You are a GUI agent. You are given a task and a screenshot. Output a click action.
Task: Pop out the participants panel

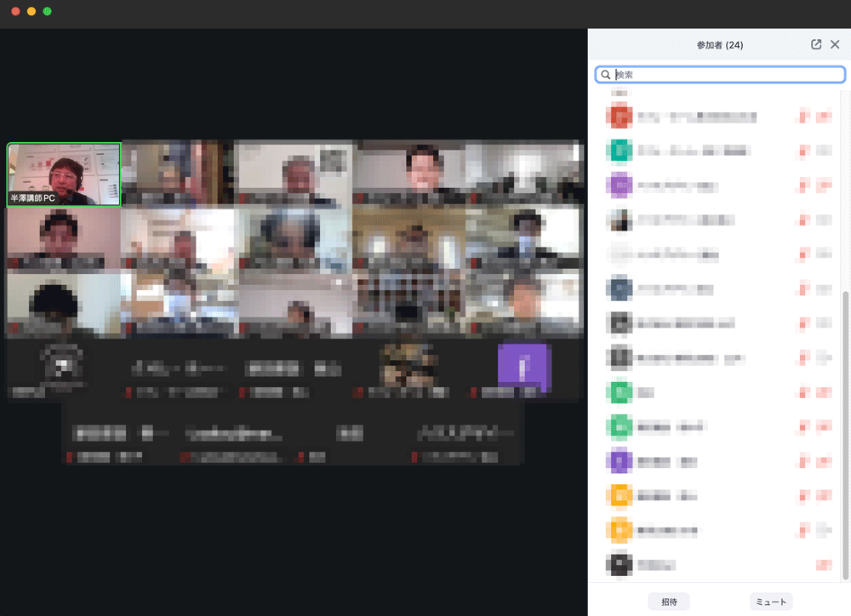[816, 45]
